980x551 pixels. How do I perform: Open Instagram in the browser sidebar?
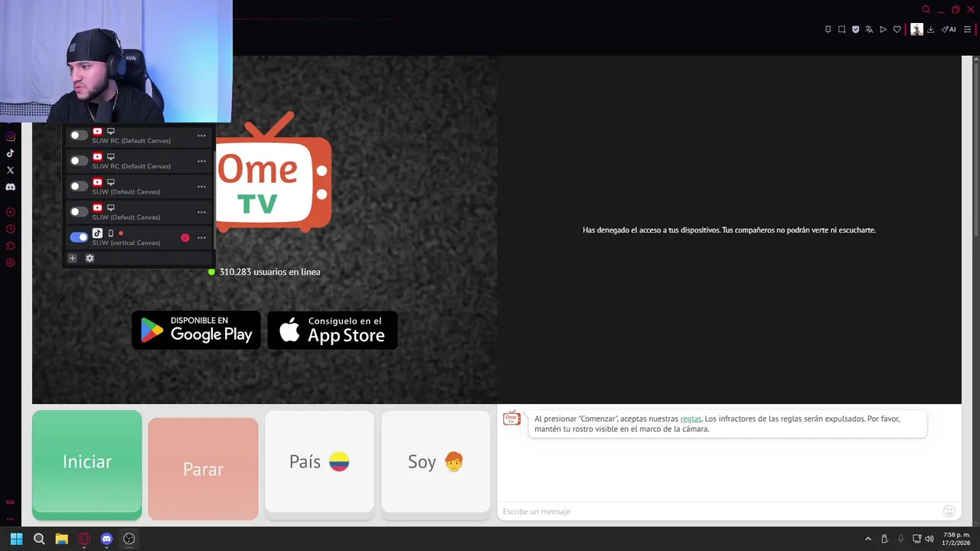[10, 136]
